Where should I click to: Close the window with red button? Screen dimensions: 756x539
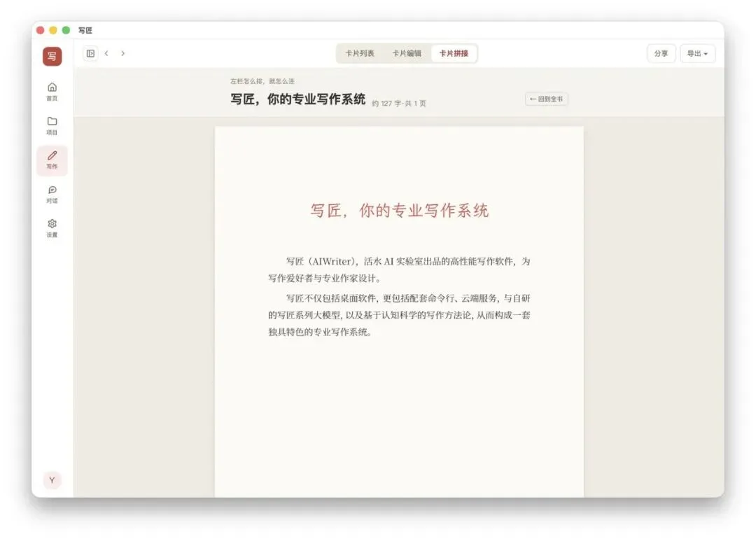point(41,30)
